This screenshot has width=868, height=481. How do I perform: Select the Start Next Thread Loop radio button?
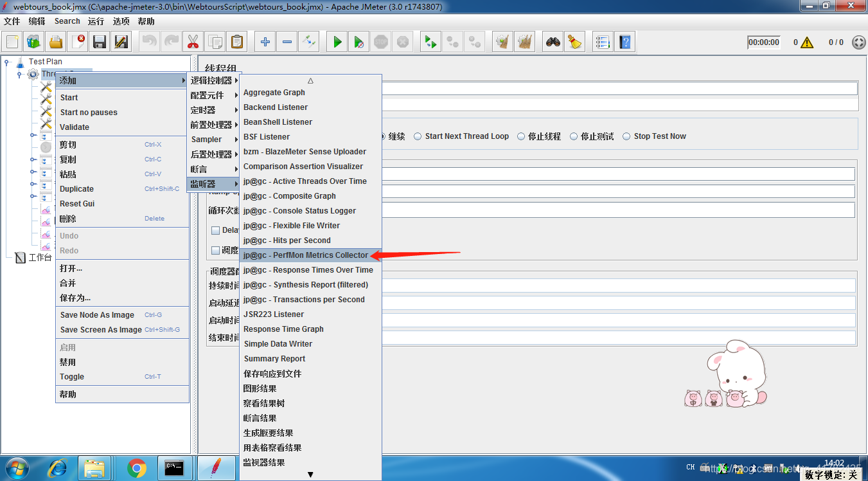click(418, 136)
